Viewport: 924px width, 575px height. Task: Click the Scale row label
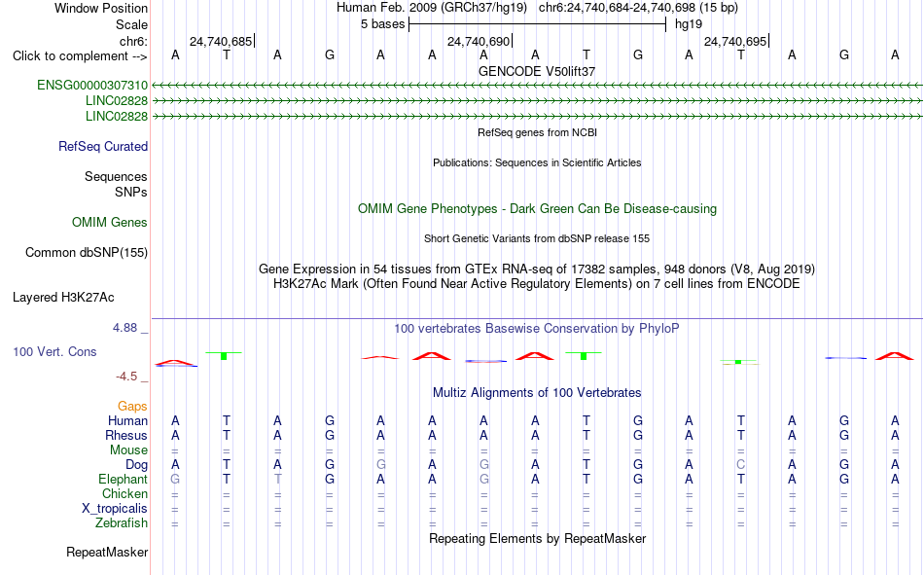point(131,24)
